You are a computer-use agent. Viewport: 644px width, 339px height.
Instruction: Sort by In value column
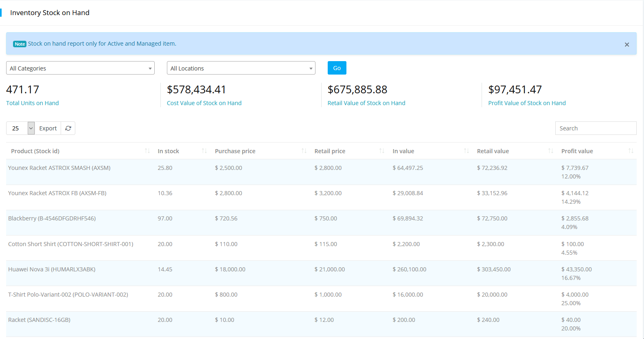tap(466, 151)
